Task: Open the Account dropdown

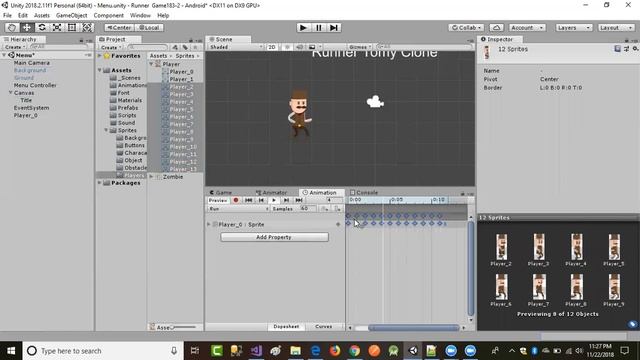Action: pos(527,27)
